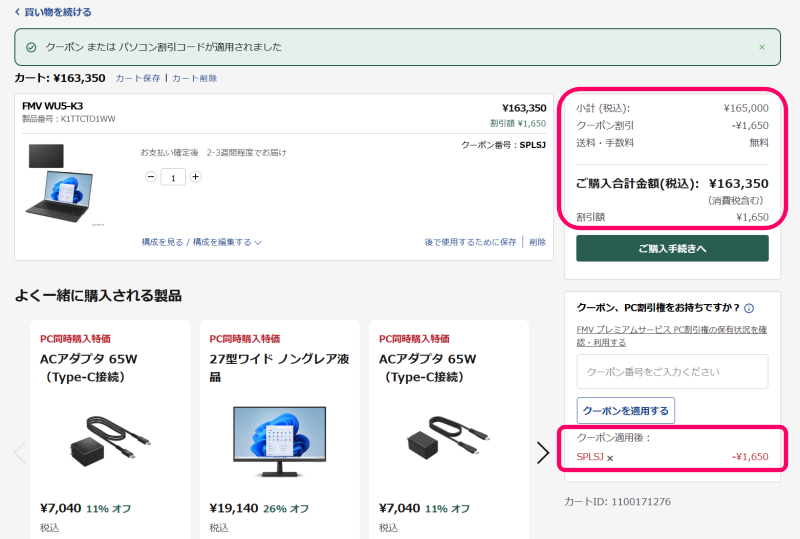Increase the quantity with the plus button
The width and height of the screenshot is (800, 539).
[195, 177]
